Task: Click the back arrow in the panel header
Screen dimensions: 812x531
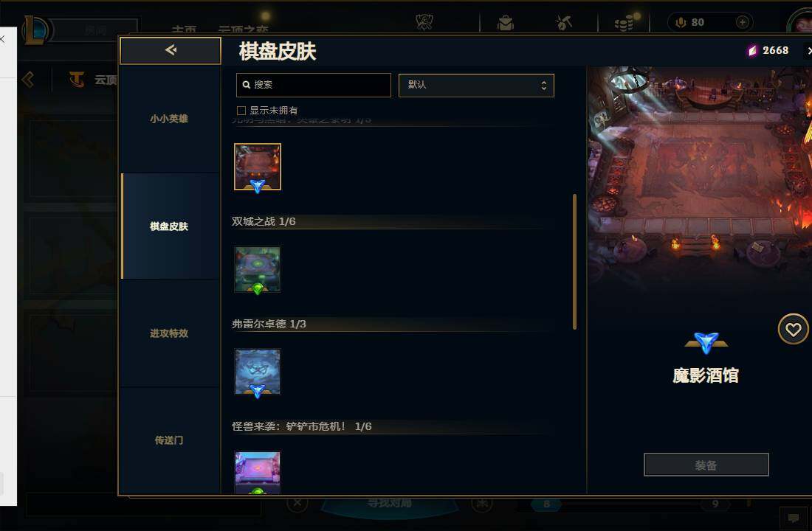Action: [171, 50]
